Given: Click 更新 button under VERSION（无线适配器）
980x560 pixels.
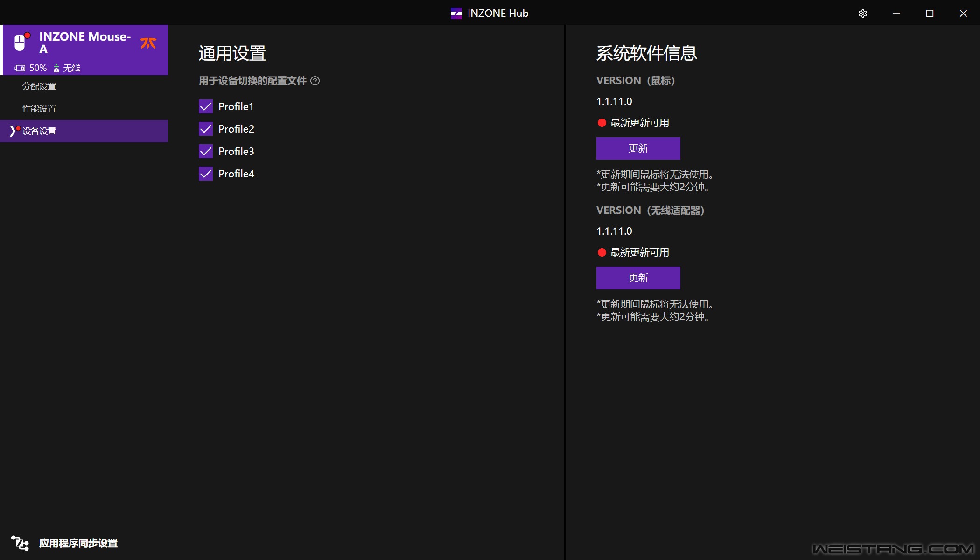Looking at the screenshot, I should pyautogui.click(x=638, y=278).
